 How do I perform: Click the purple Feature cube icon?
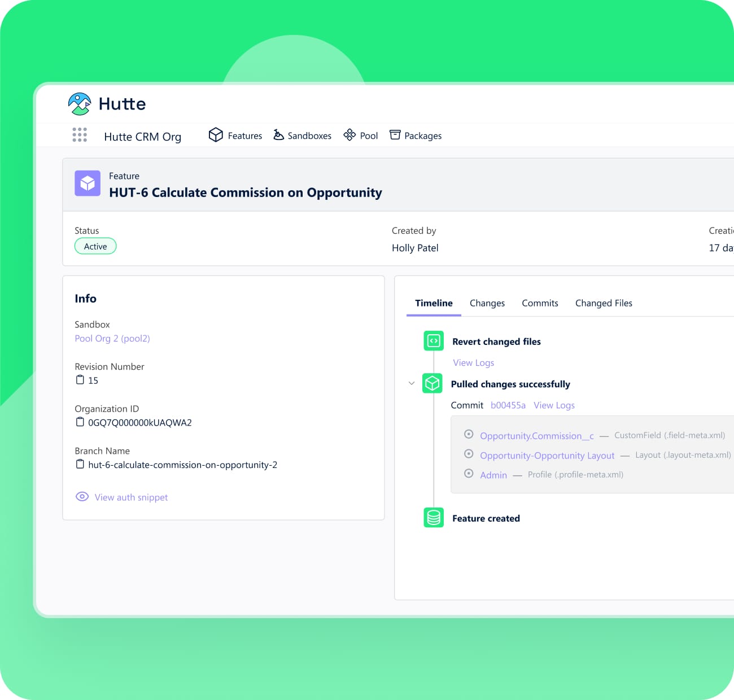click(x=88, y=183)
